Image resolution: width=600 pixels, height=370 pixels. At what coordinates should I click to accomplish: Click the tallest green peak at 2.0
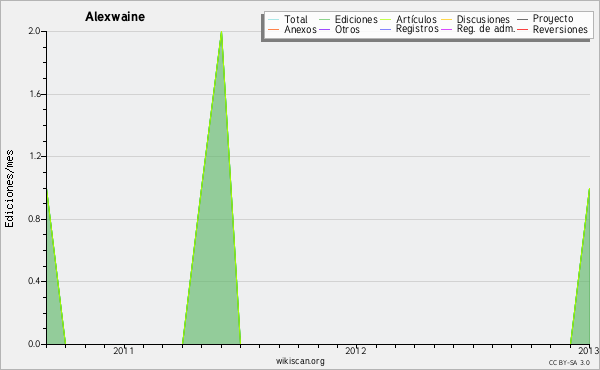coord(221,33)
